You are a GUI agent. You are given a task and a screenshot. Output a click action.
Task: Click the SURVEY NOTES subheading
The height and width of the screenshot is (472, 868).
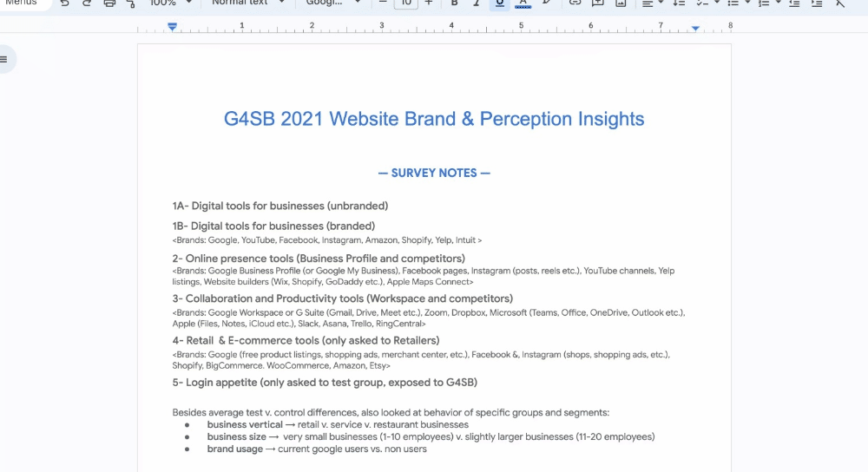pos(434,174)
